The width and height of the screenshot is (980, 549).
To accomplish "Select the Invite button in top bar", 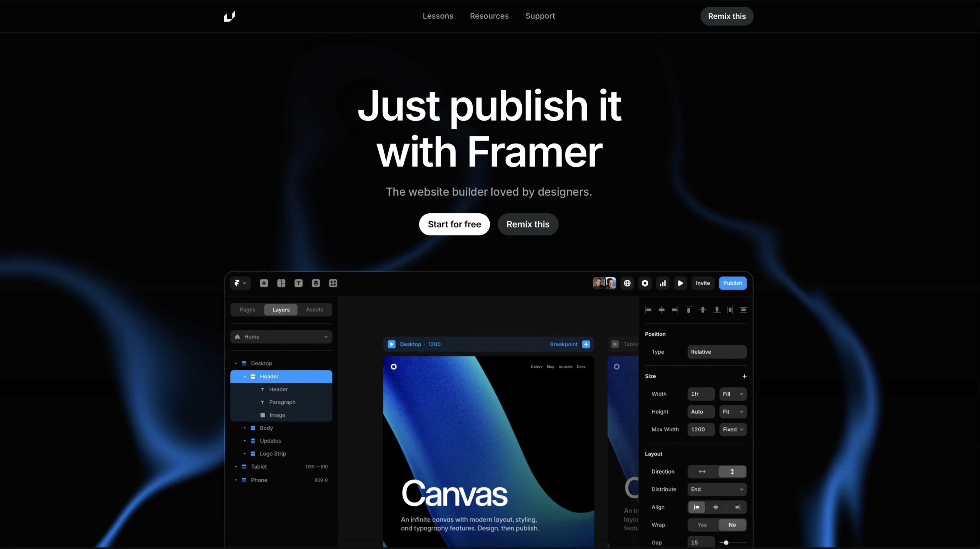I will tap(703, 283).
